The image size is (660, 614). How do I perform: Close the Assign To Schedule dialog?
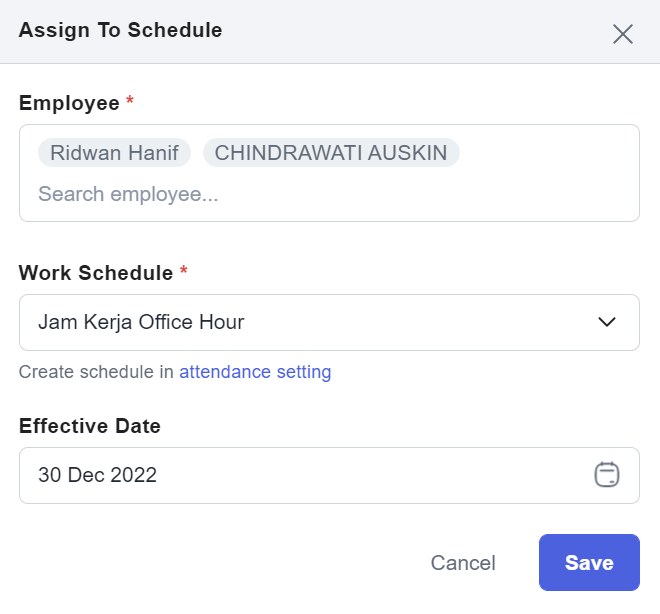click(623, 34)
